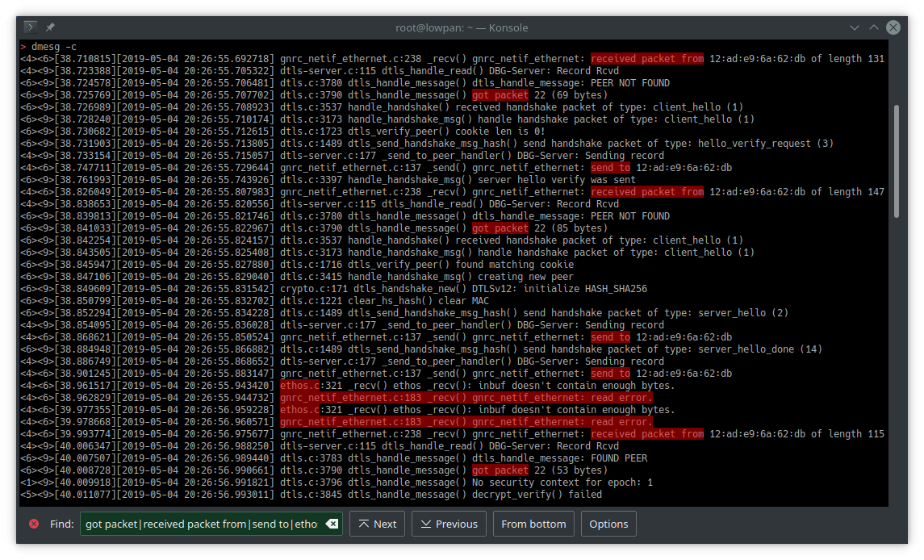Click the From bottom button
Viewport: 924px width, 560px height.
[533, 524]
